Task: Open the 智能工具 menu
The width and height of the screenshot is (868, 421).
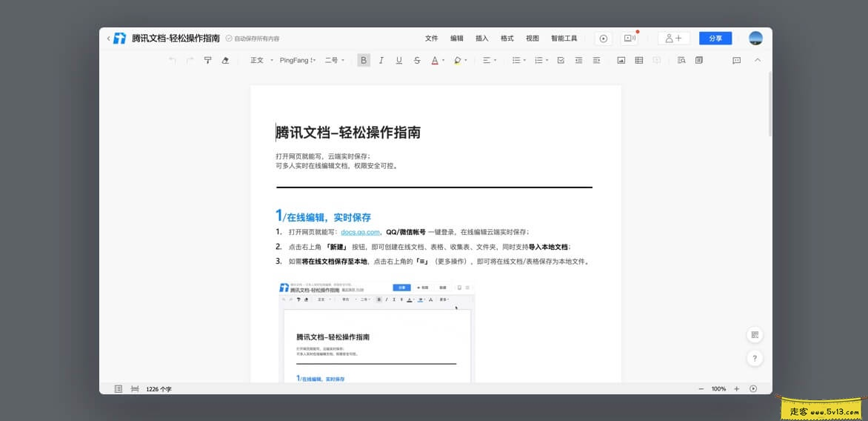Action: click(x=564, y=39)
